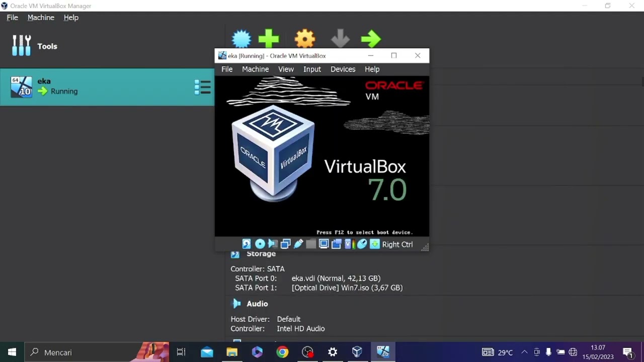Switch to VirtualBox Manager cube taskbar icon
644x362 pixels.
pos(357,352)
